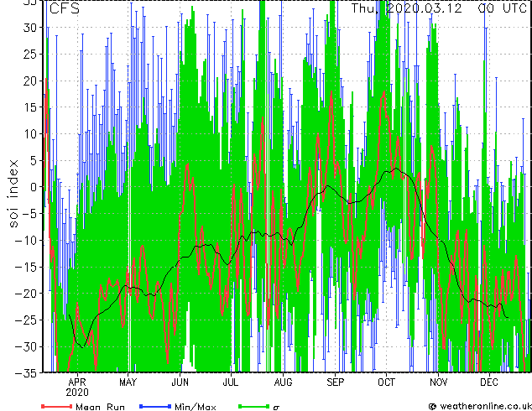Click the y-axis value 15
Screen dimensions: 532x411
pos(30,107)
